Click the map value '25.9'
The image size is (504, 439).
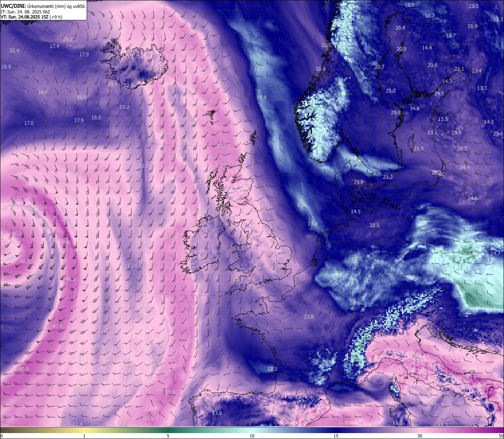coord(456,132)
